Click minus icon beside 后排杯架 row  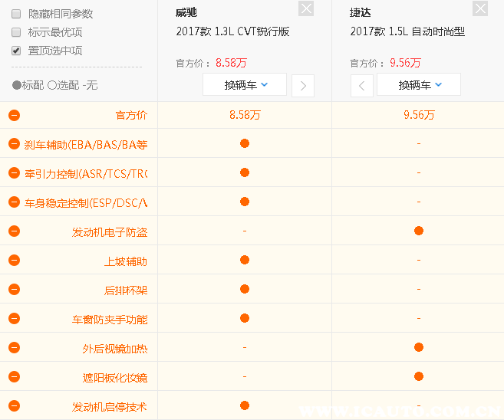14,290
